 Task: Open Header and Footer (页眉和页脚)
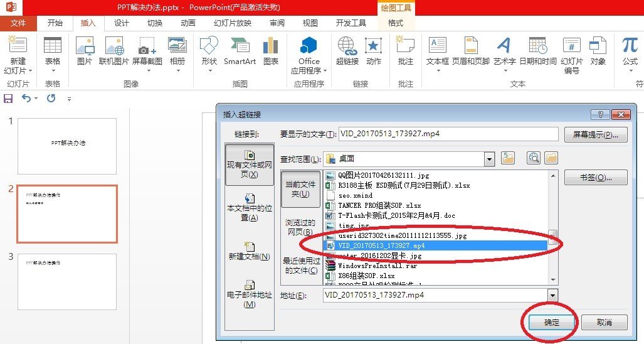coord(471,51)
